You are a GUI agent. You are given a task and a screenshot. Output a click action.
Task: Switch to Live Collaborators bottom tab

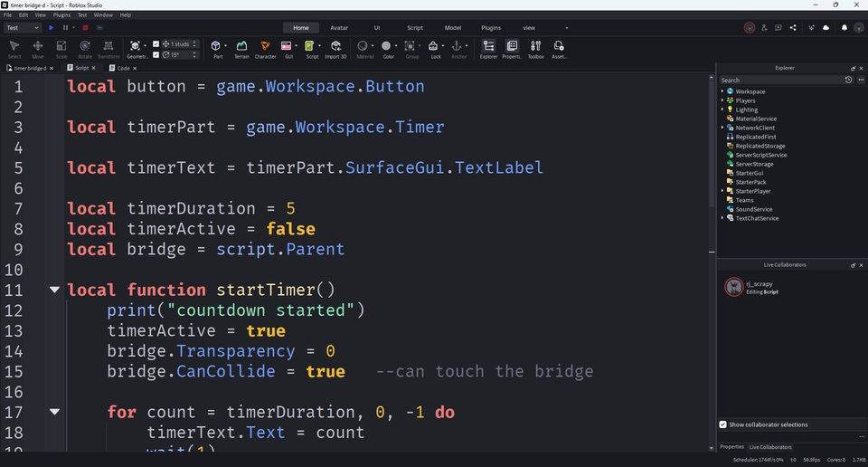770,447
